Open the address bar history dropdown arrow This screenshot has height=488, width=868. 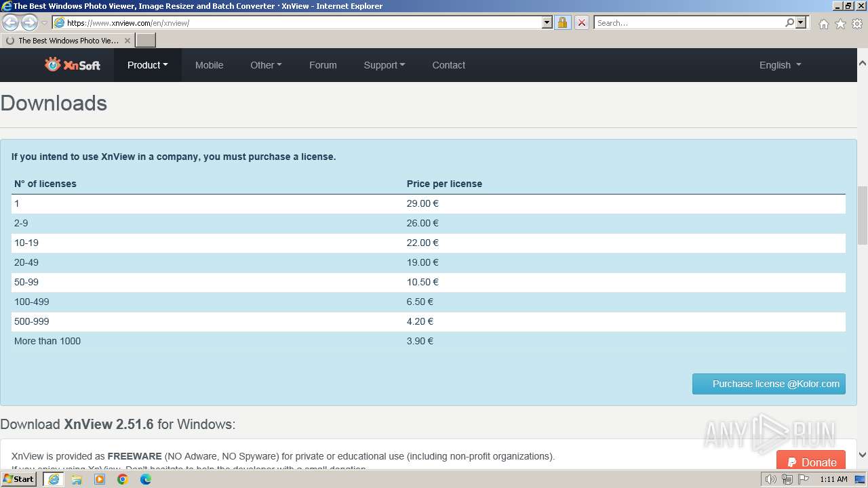(x=547, y=22)
